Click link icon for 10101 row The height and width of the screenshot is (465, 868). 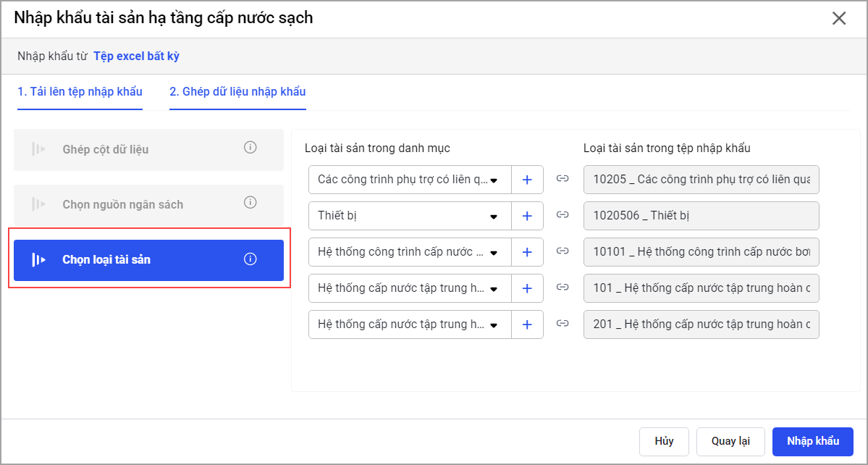(x=562, y=251)
